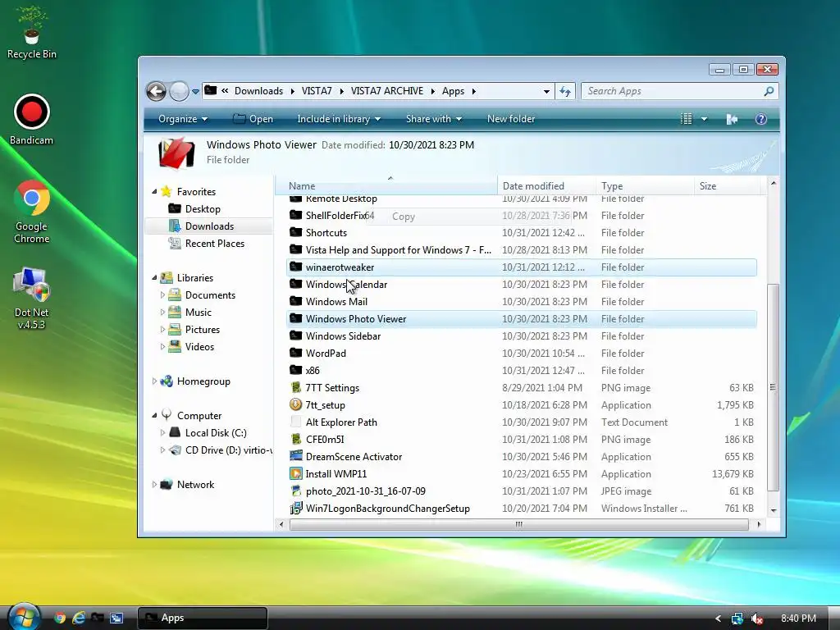Click the Windows Start orb
840x630 pixels.
coord(24,618)
